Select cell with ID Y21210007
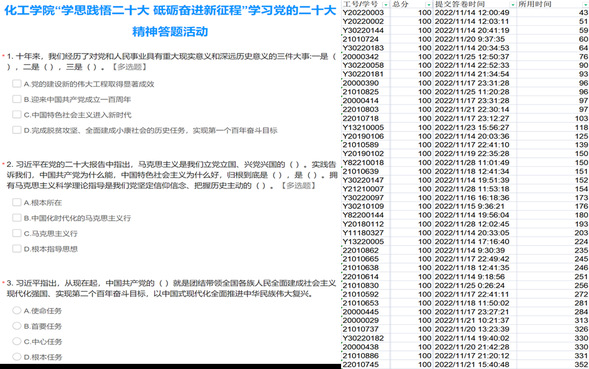The width and height of the screenshot is (589, 369). point(365,189)
